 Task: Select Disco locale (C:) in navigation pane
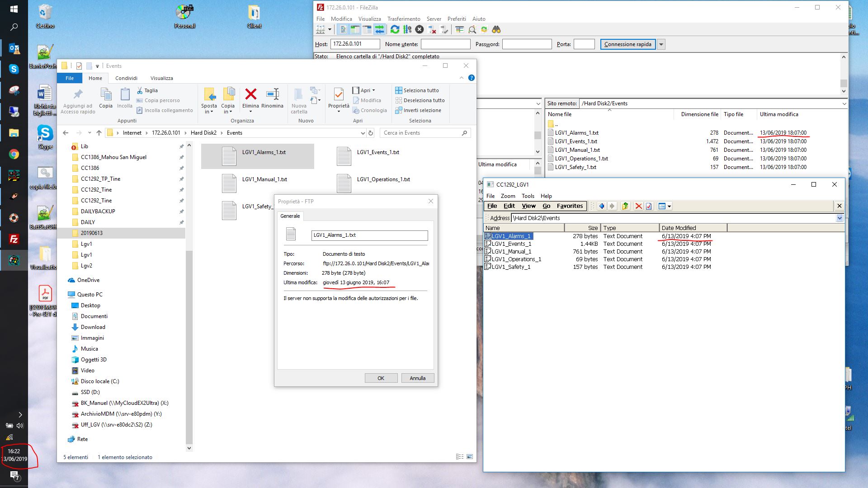100,381
